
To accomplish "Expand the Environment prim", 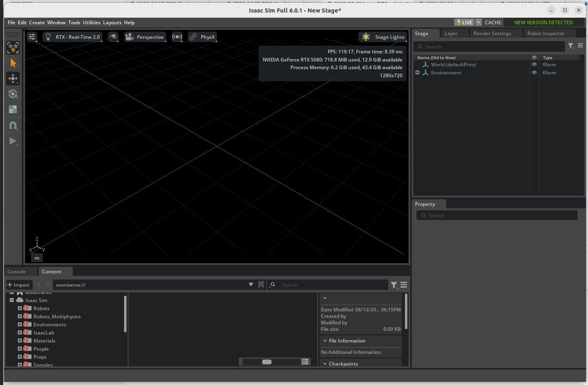I will click(417, 73).
